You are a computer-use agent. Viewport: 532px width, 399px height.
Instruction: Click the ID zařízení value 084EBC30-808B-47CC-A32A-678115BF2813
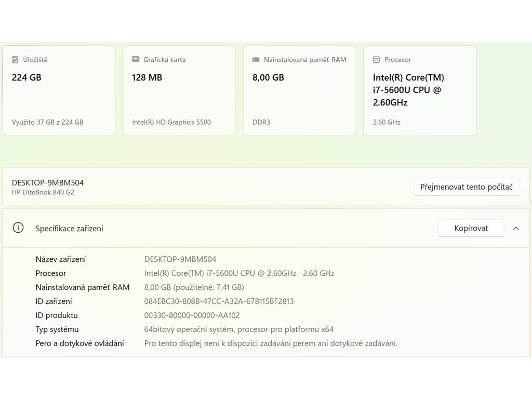coord(219,301)
